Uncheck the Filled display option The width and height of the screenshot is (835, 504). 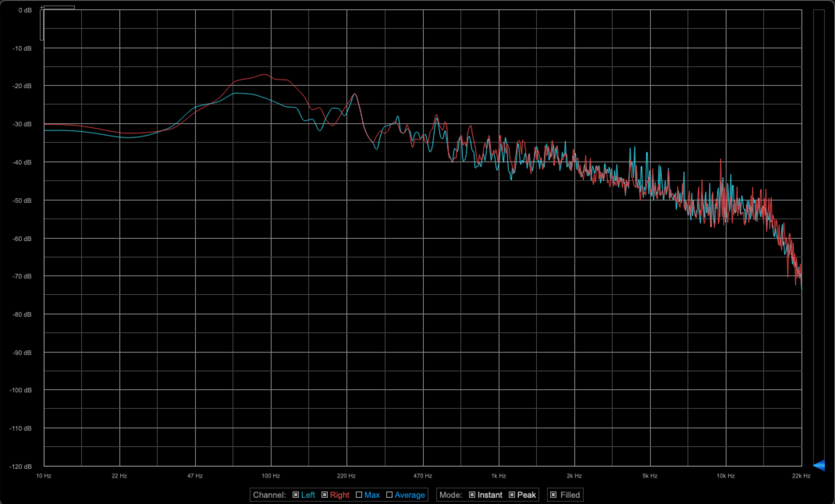coord(553,495)
